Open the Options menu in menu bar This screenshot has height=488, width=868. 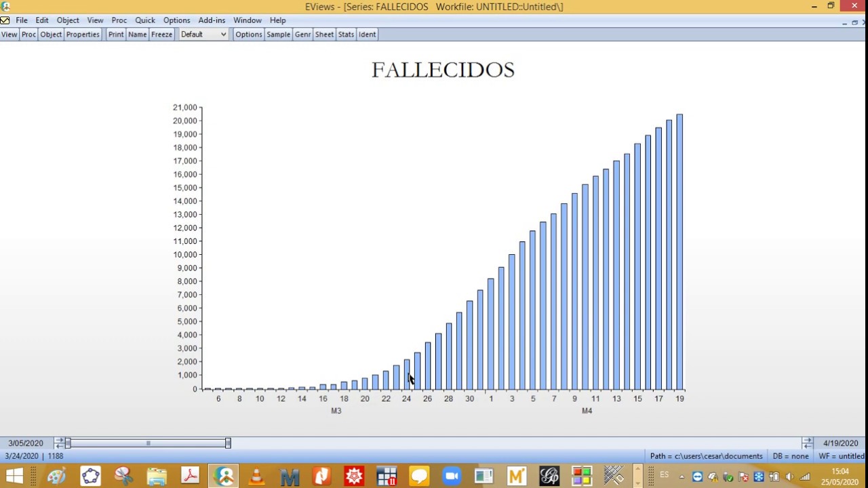[x=176, y=20]
